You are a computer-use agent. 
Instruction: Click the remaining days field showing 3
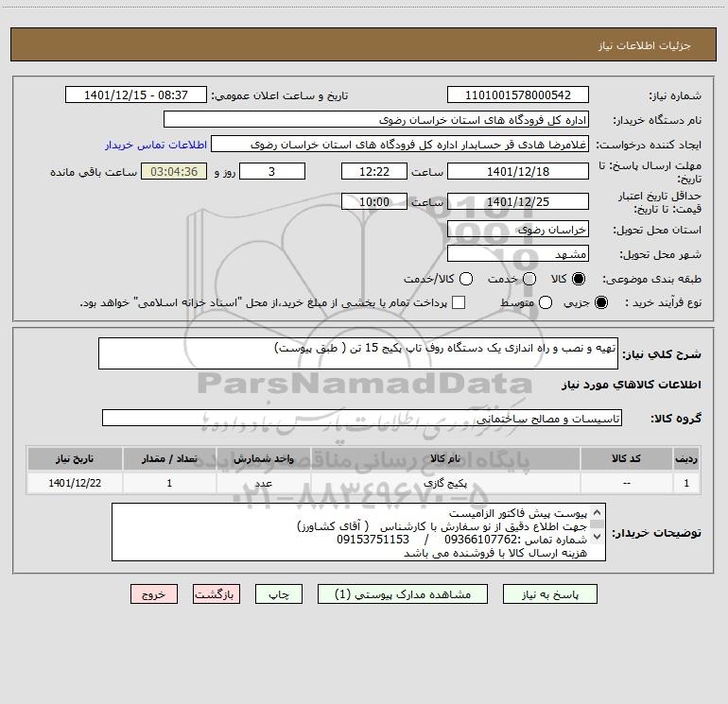point(272,171)
